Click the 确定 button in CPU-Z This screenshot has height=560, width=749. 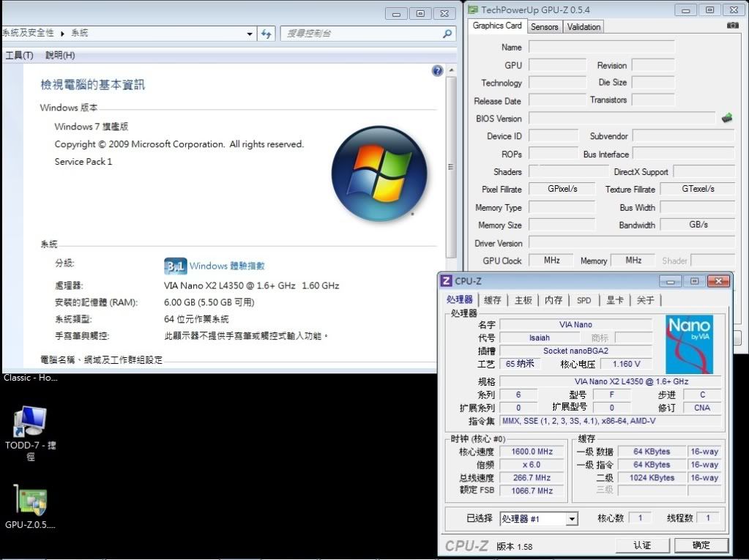(x=701, y=545)
